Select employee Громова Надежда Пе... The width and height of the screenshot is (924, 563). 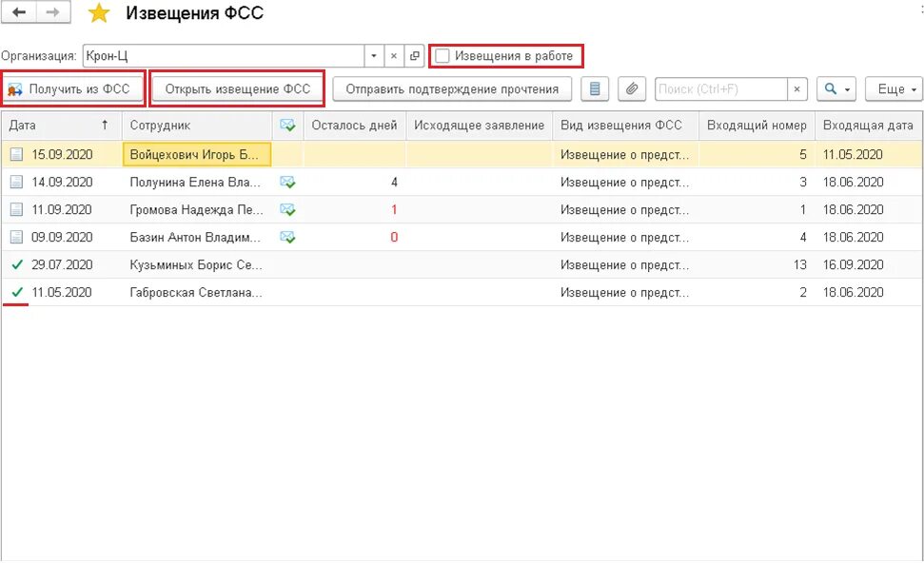click(197, 209)
